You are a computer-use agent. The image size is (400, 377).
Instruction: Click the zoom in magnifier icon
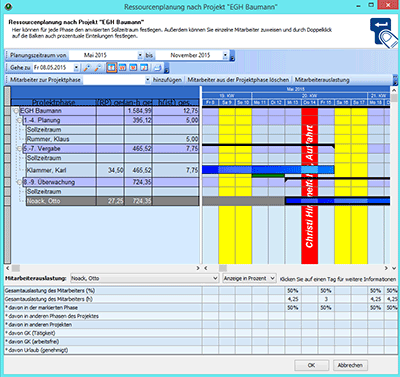pyautogui.click(x=87, y=68)
